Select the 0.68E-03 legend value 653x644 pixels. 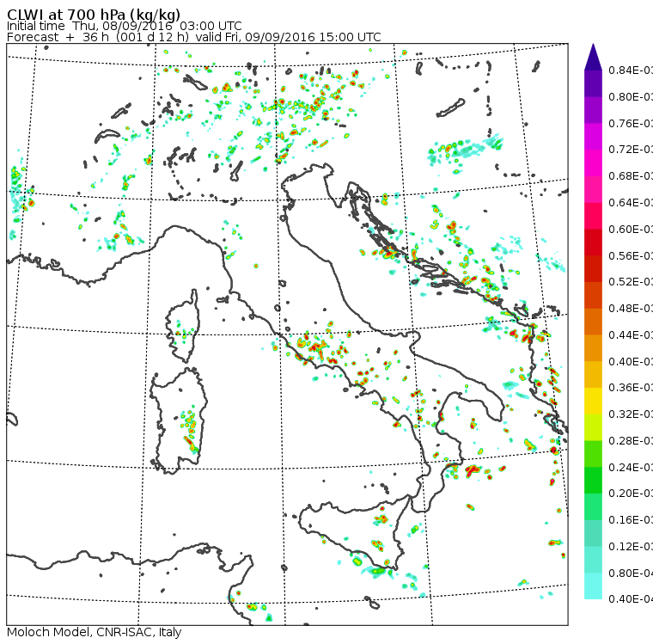point(631,176)
